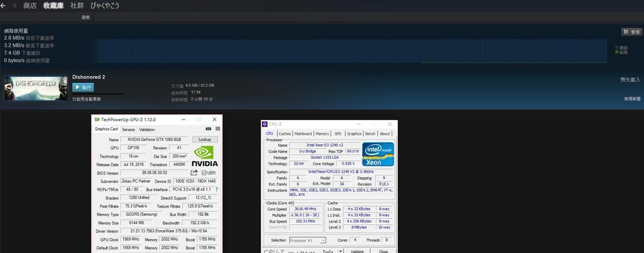Viewport: 644px width, 253px height.
Task: Click the BIOS export share icon in GPU-Z
Action: 194,173
